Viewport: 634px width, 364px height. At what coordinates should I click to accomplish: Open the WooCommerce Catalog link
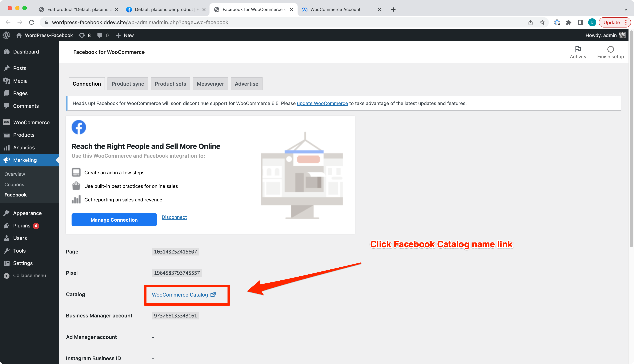184,295
